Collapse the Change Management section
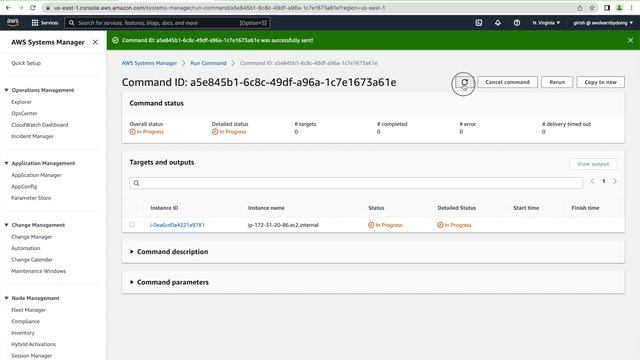Viewport: 640px width, 360px height. [7, 225]
